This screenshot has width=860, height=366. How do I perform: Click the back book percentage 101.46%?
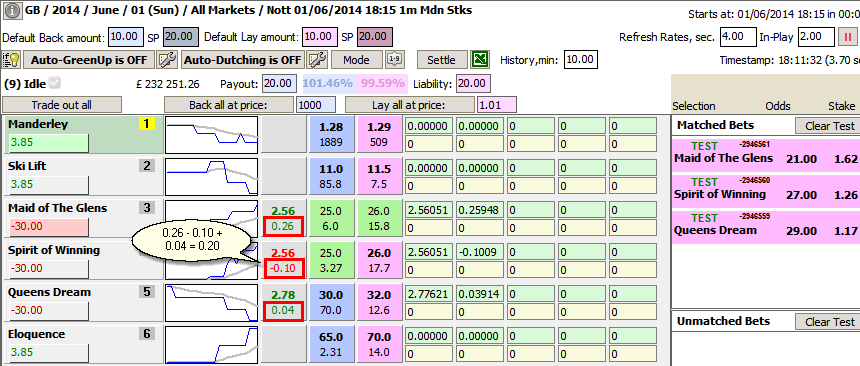327,84
